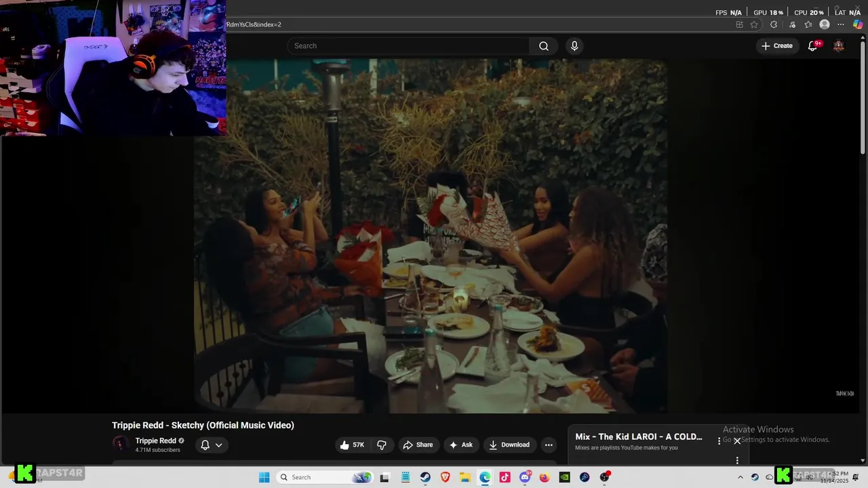Switch to Microsoft Edge on taskbar
The image size is (868, 488).
485,477
